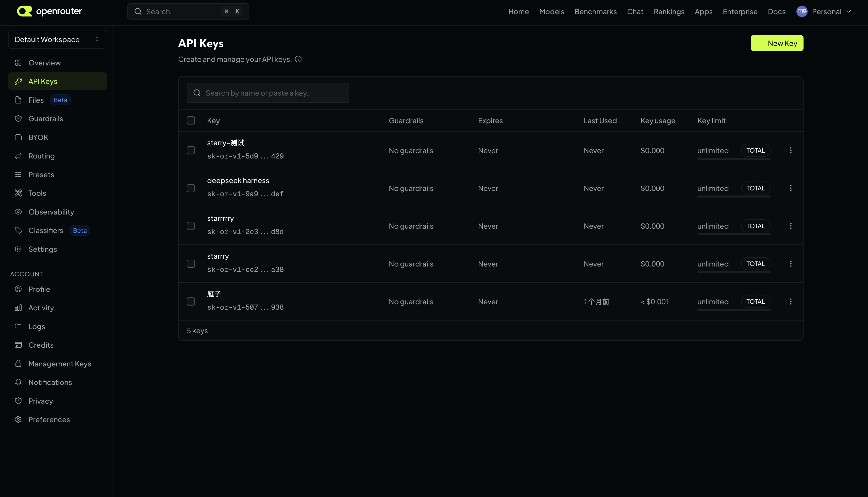Screen dimensions: 868x497
Task: Click the Tools wrench icon
Action: tap(19, 193)
